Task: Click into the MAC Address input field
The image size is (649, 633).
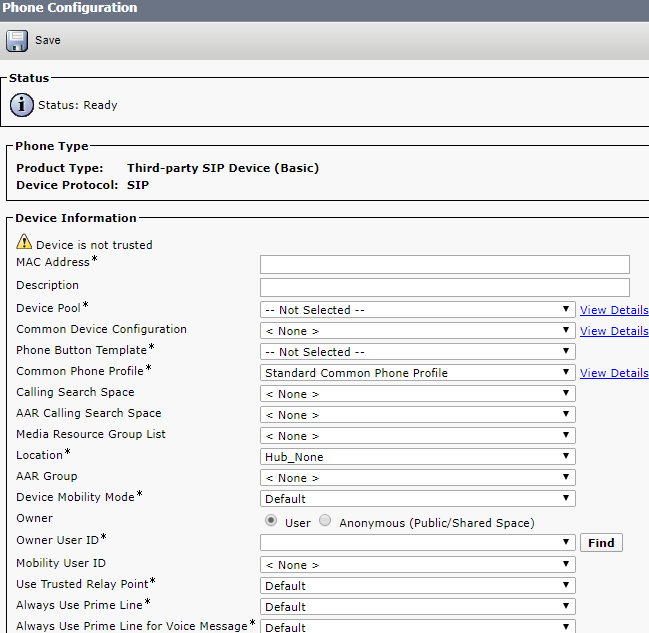Action: tap(444, 264)
